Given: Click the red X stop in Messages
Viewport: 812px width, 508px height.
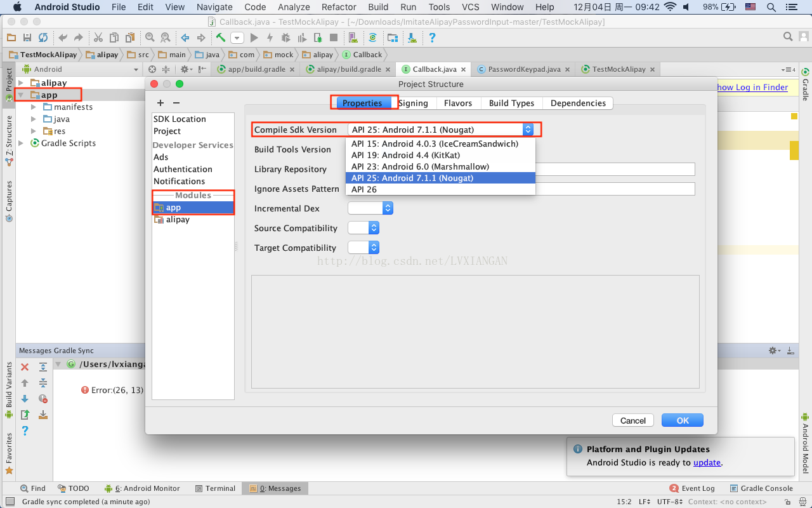Looking at the screenshot, I should pyautogui.click(x=25, y=367).
